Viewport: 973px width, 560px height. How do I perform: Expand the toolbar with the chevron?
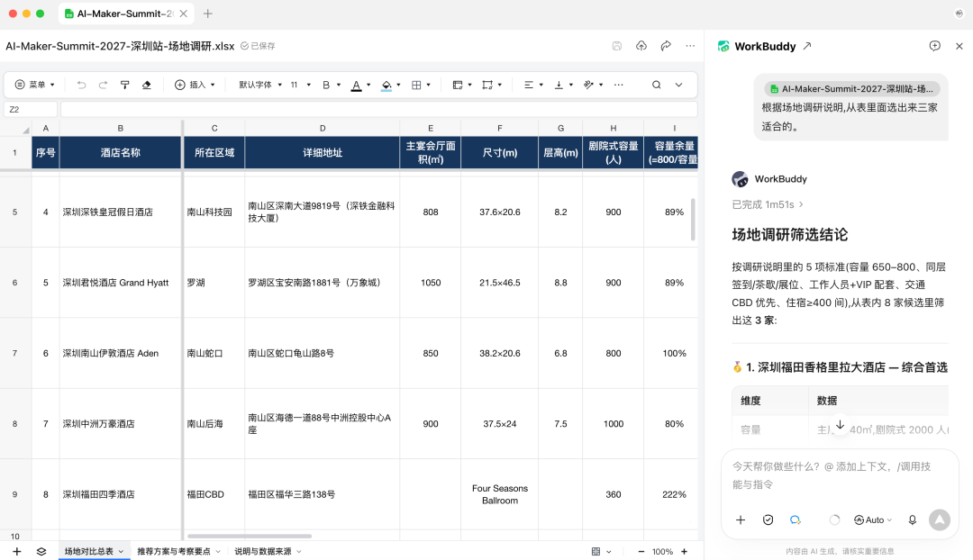coord(679,85)
